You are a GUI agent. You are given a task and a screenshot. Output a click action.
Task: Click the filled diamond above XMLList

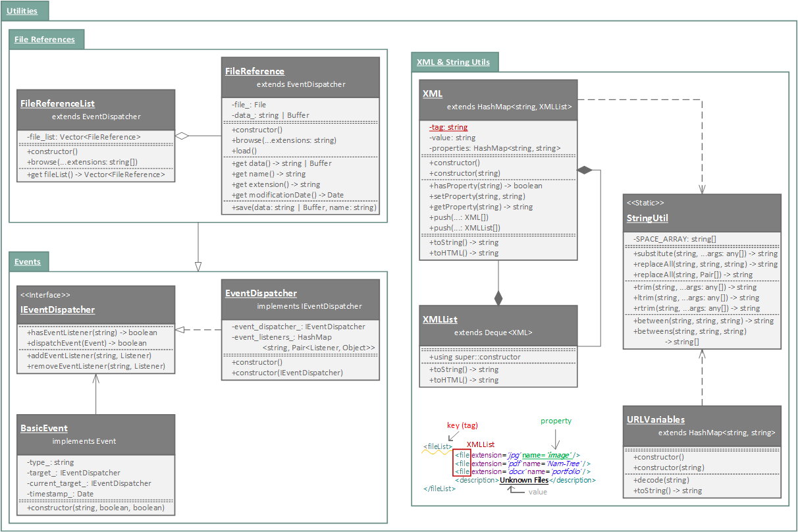pyautogui.click(x=498, y=298)
